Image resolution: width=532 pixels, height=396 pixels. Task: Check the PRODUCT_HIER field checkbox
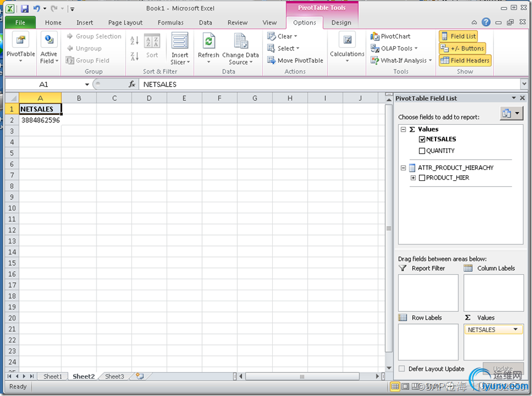(422, 178)
